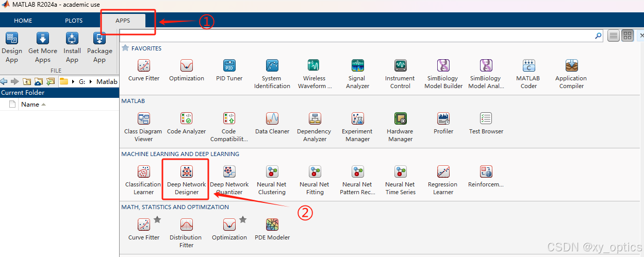Image resolution: width=644 pixels, height=257 pixels.
Task: Launch Deep Network Quantizer app
Action: (x=229, y=180)
